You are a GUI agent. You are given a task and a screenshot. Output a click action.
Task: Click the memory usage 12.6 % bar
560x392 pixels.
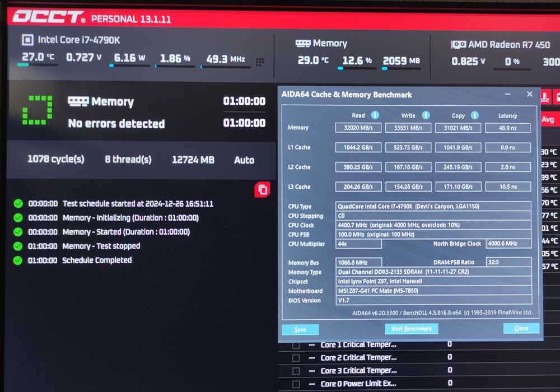coord(357,68)
